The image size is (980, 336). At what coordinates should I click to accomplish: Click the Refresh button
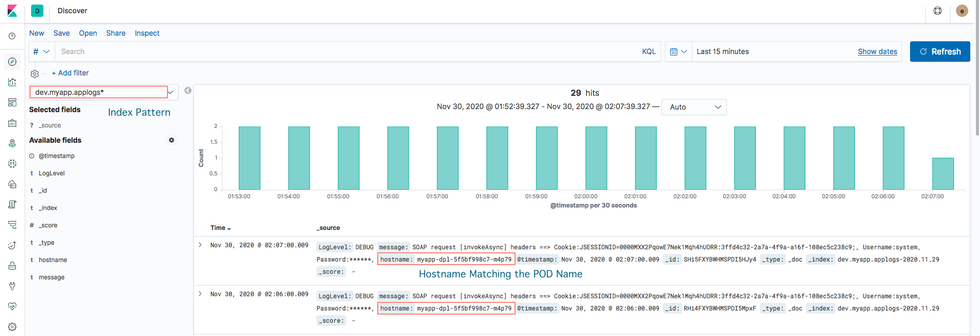point(940,51)
